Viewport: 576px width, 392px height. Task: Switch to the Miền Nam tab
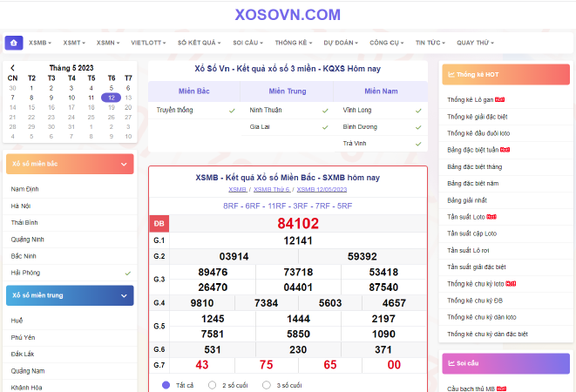[x=381, y=91]
